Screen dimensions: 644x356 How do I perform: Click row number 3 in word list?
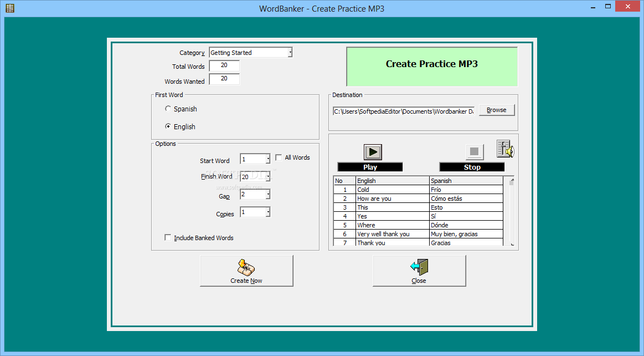point(344,207)
